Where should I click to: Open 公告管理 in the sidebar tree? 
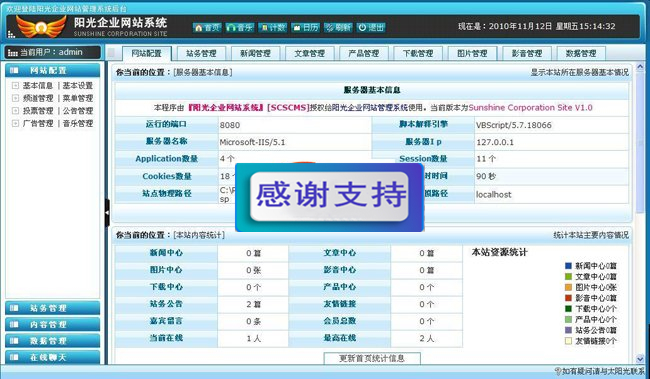[78, 111]
